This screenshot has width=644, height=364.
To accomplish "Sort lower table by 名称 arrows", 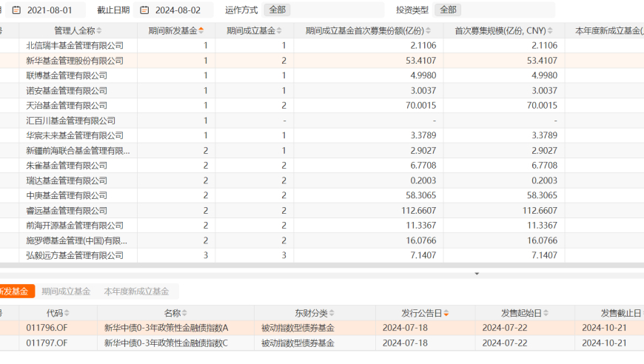I will [x=184, y=314].
